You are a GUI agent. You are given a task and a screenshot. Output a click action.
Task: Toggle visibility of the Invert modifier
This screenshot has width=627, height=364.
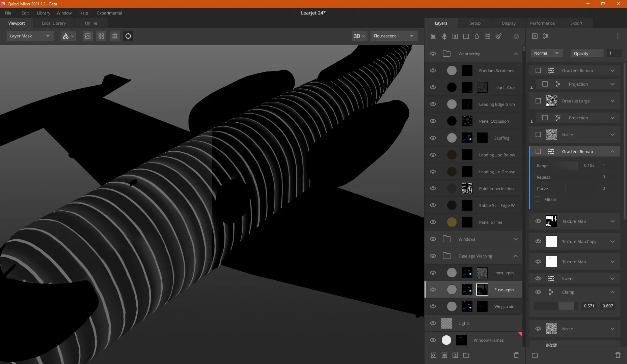click(x=538, y=278)
